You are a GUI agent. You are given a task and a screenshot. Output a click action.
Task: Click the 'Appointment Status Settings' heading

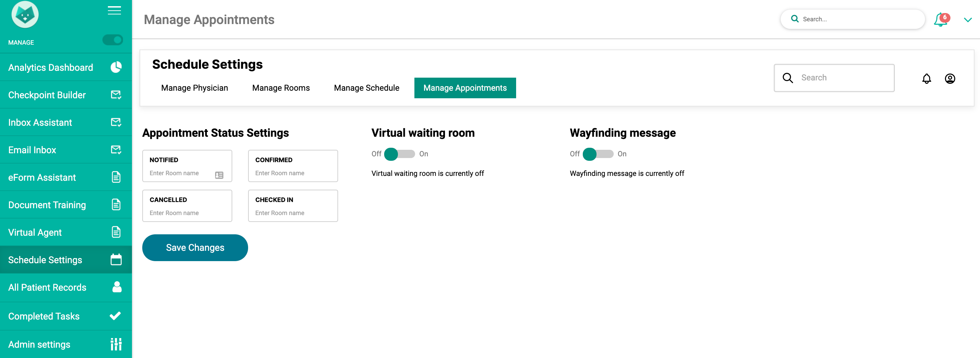tap(215, 133)
